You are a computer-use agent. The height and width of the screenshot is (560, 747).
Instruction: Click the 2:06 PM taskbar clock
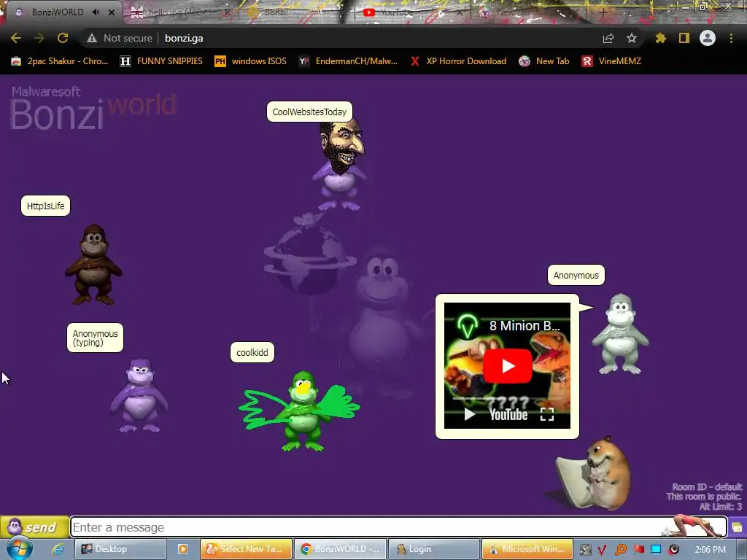point(711,550)
